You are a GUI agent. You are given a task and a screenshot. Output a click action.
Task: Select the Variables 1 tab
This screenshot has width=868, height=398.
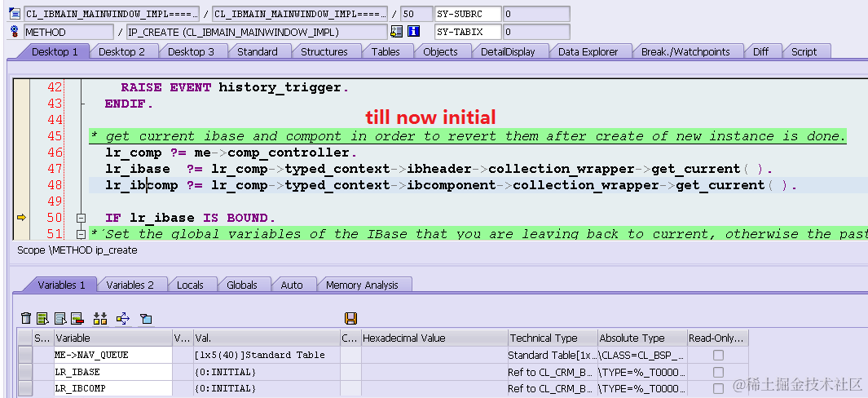point(61,285)
